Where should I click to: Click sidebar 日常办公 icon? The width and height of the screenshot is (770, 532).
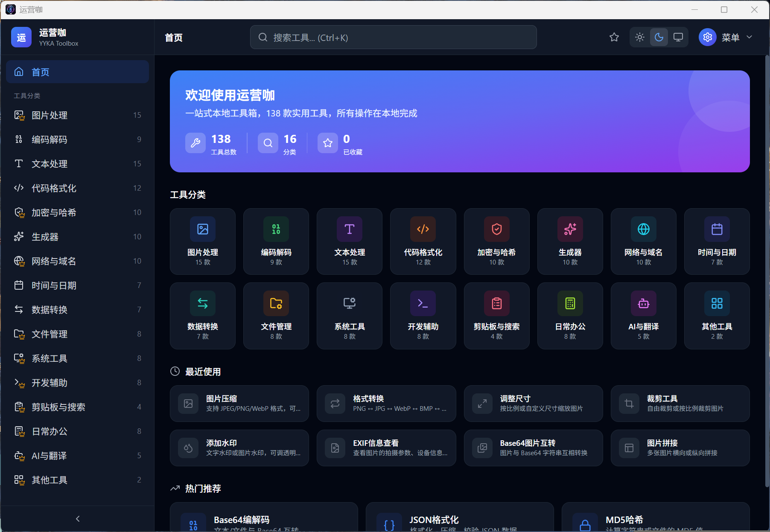19,431
